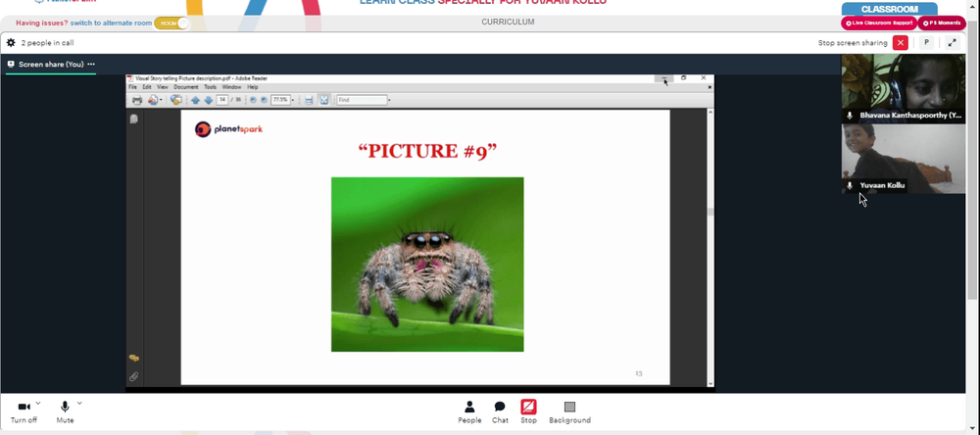Click the scroll up arrow in Reader

710,112
